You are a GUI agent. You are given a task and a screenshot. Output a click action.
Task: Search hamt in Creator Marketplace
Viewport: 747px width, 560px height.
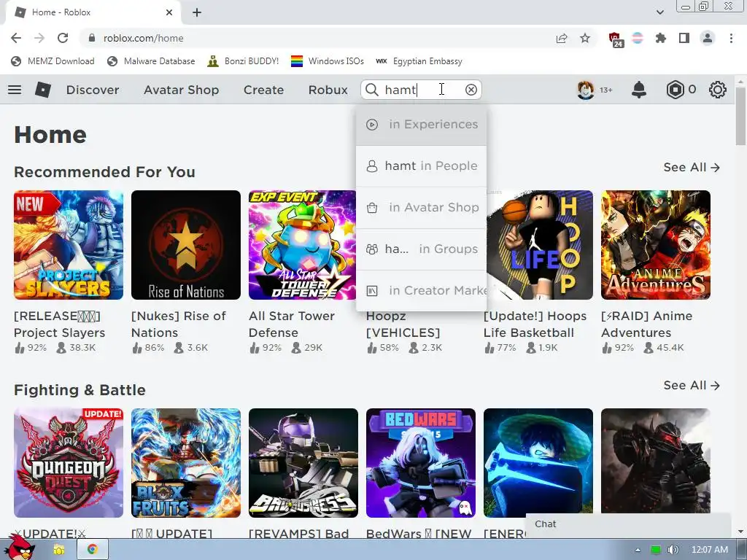click(x=421, y=290)
